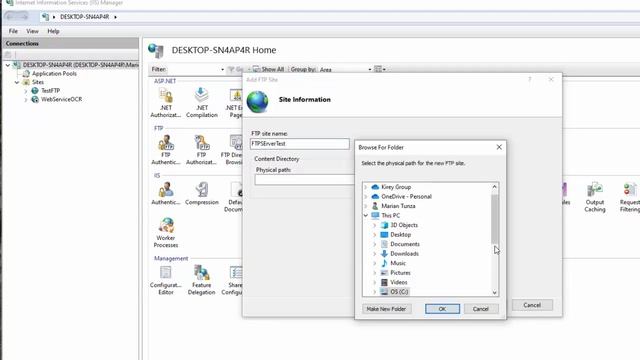Select Application Pools in Connections tree
This screenshot has width=640, height=360.
(54, 73)
